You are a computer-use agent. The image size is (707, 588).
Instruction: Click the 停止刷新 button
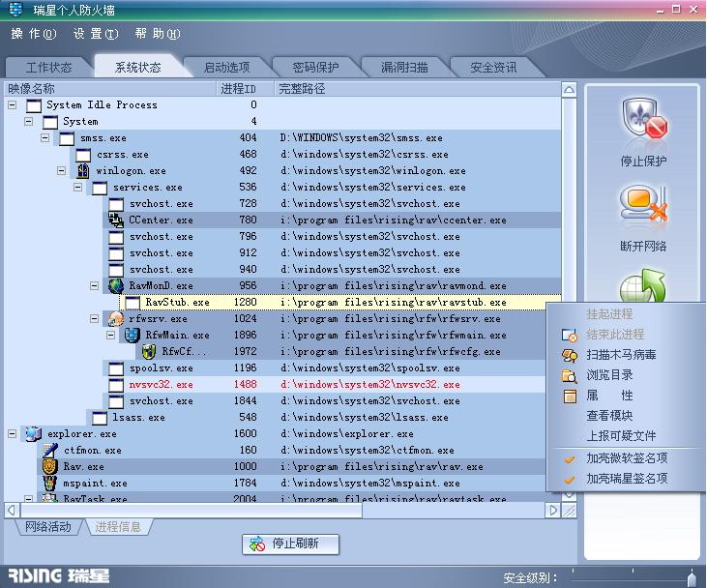coord(290,544)
